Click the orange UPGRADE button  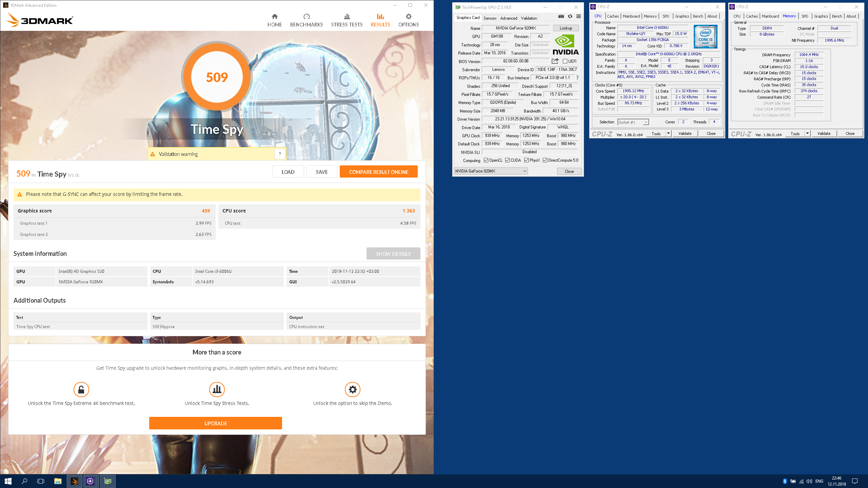pyautogui.click(x=216, y=423)
